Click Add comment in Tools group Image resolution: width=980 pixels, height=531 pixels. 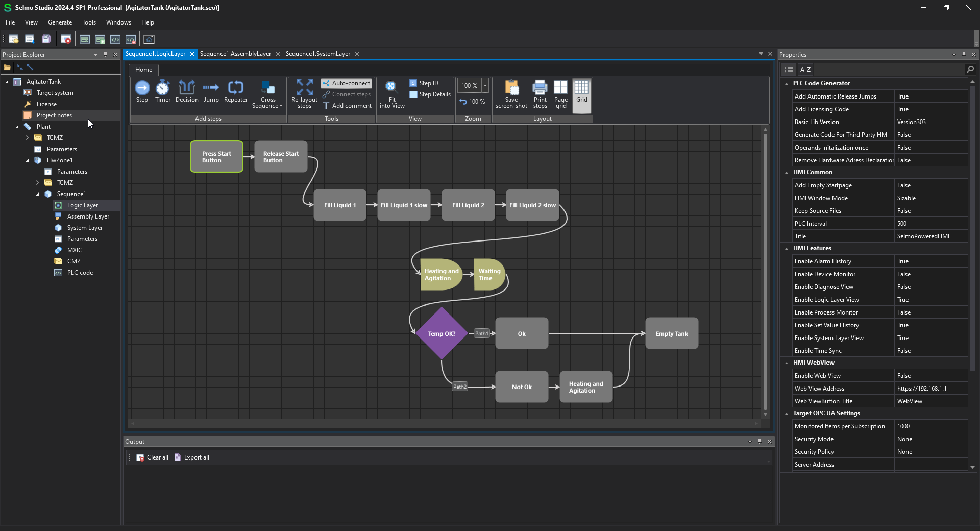(x=347, y=106)
